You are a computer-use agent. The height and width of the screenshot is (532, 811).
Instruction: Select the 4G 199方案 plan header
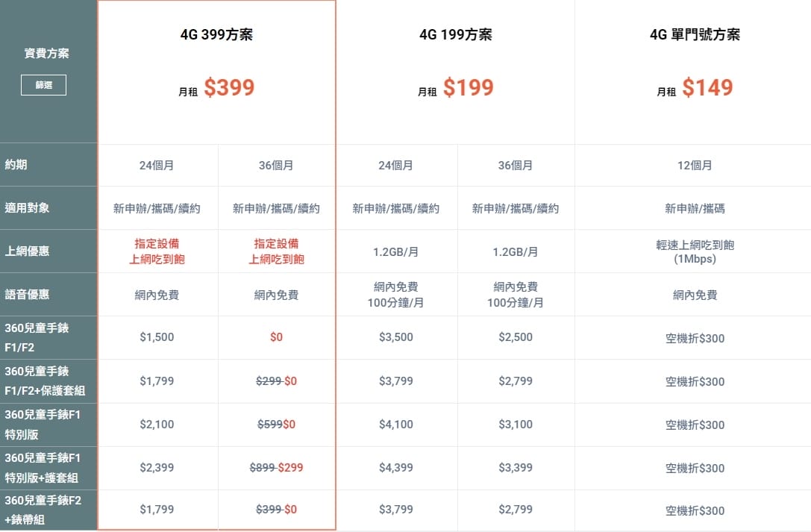pos(456,34)
